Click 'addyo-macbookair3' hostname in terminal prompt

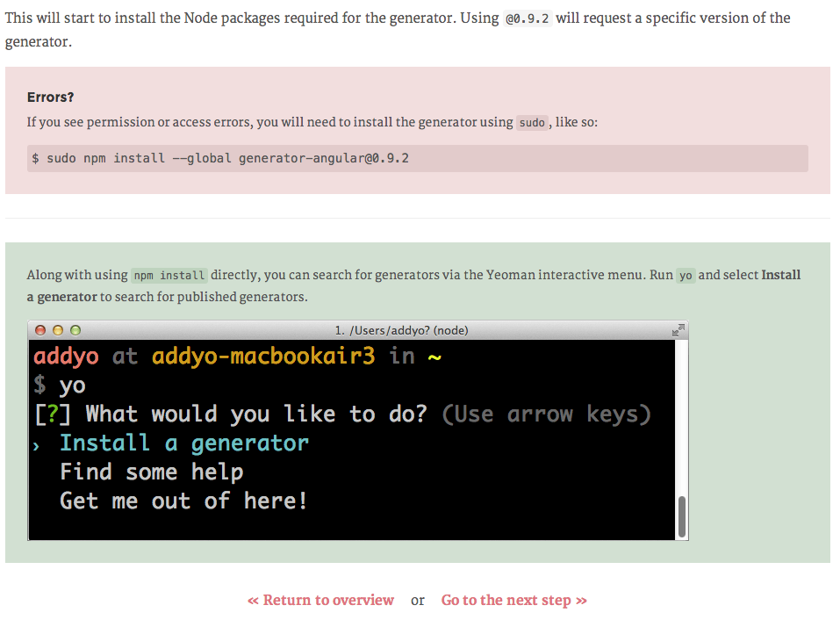[263, 356]
